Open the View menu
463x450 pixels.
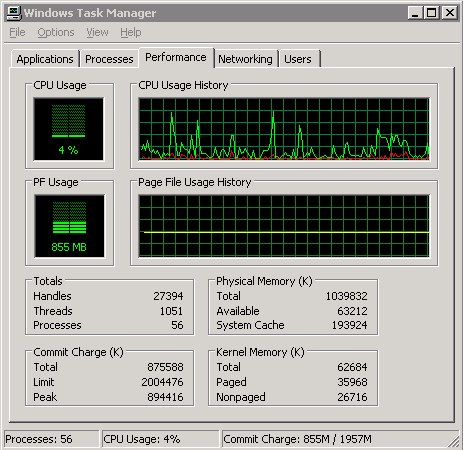point(97,32)
